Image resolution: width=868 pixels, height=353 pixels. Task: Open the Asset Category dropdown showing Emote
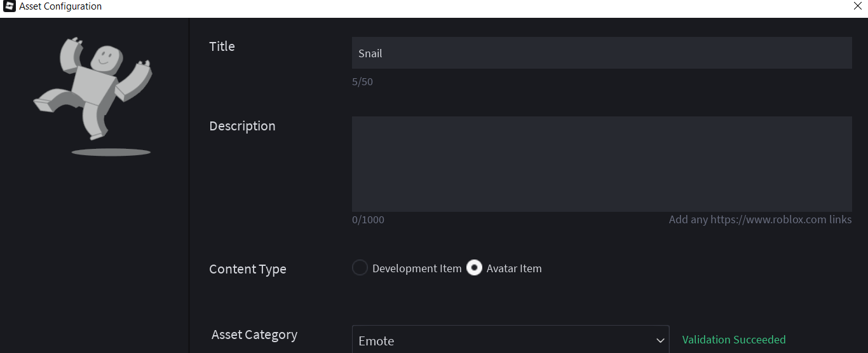[x=510, y=340]
